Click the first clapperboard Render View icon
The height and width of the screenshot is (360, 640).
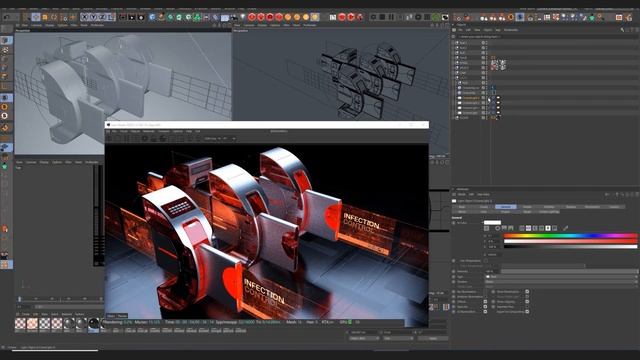click(122, 17)
